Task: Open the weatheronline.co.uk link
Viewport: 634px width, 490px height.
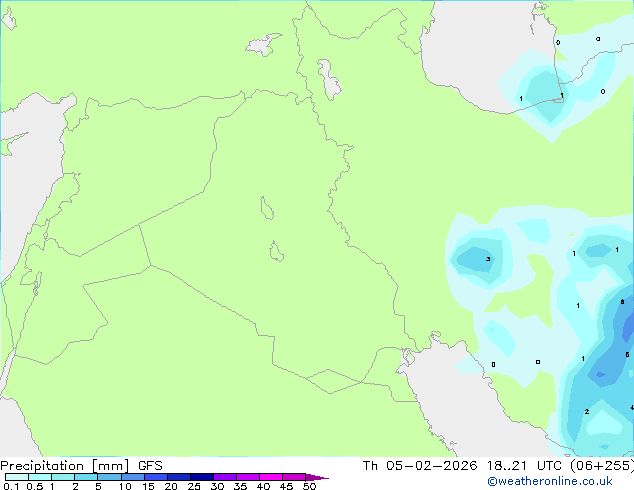Action: 550,481
